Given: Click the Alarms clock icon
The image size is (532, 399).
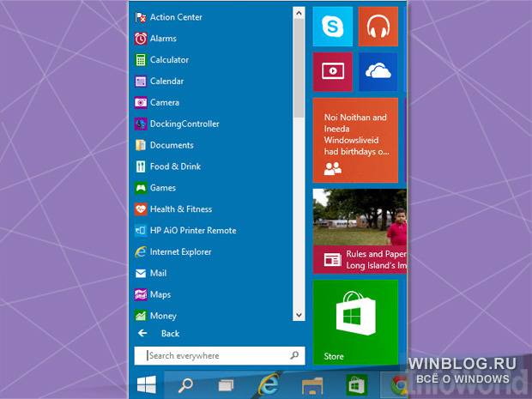Looking at the screenshot, I should 141,39.
